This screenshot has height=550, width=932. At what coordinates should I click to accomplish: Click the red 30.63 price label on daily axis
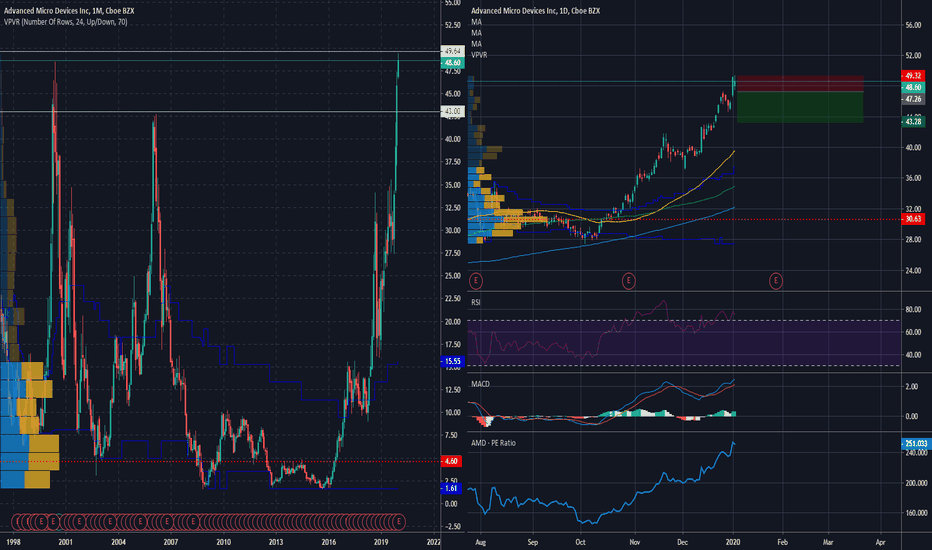913,219
